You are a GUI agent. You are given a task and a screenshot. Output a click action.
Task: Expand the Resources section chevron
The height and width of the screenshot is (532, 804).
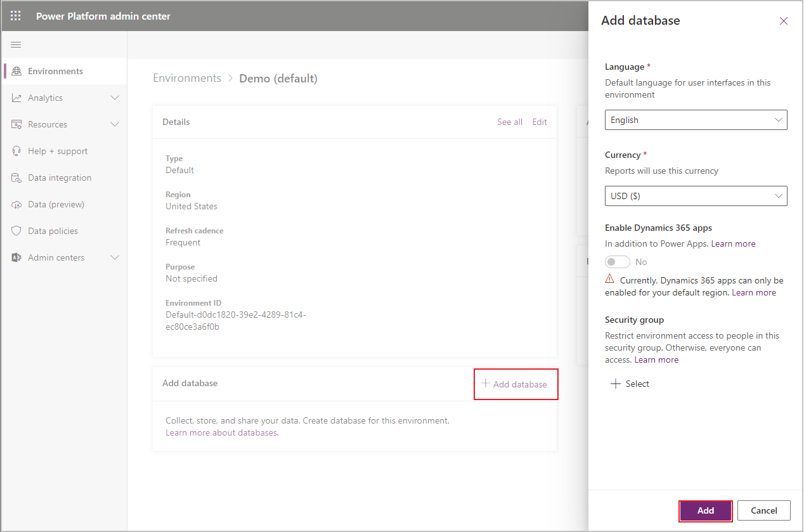click(115, 124)
